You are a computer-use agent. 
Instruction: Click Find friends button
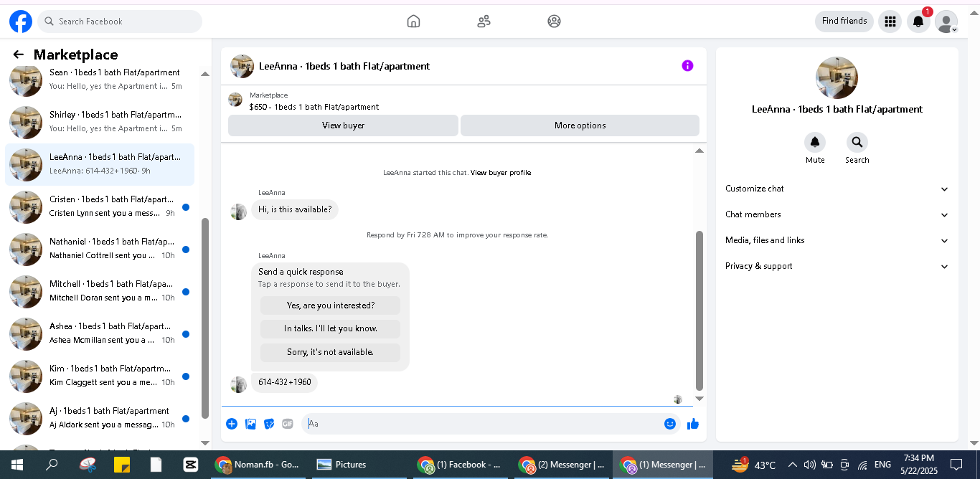[x=844, y=22]
